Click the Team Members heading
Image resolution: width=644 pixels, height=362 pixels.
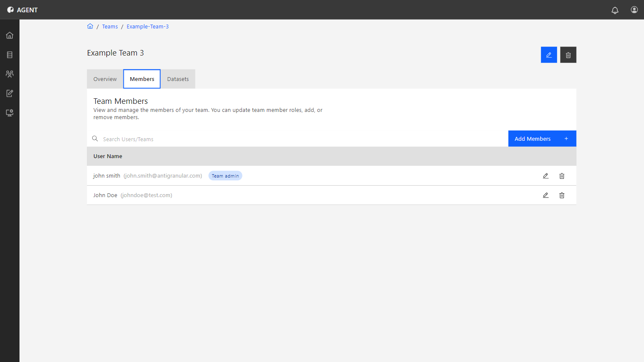point(120,101)
